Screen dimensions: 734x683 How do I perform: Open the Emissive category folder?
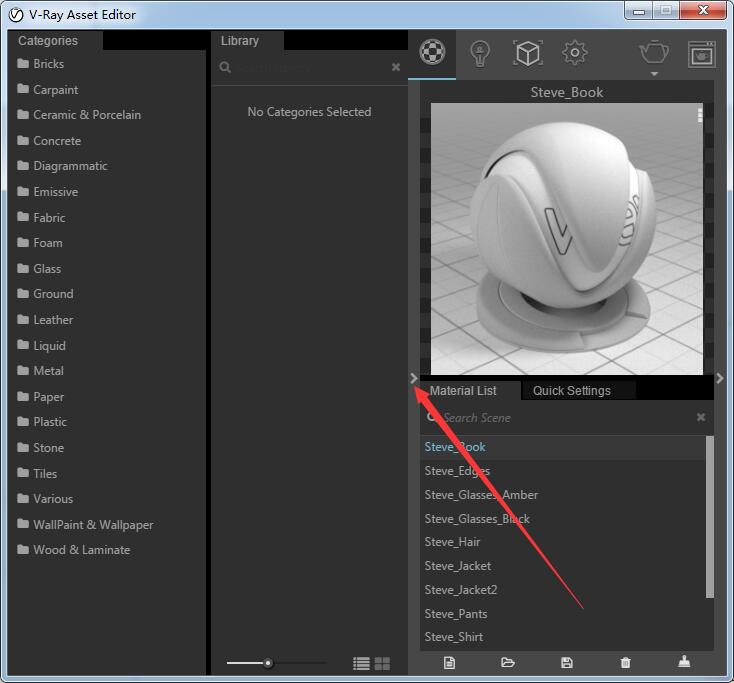pyautogui.click(x=47, y=191)
